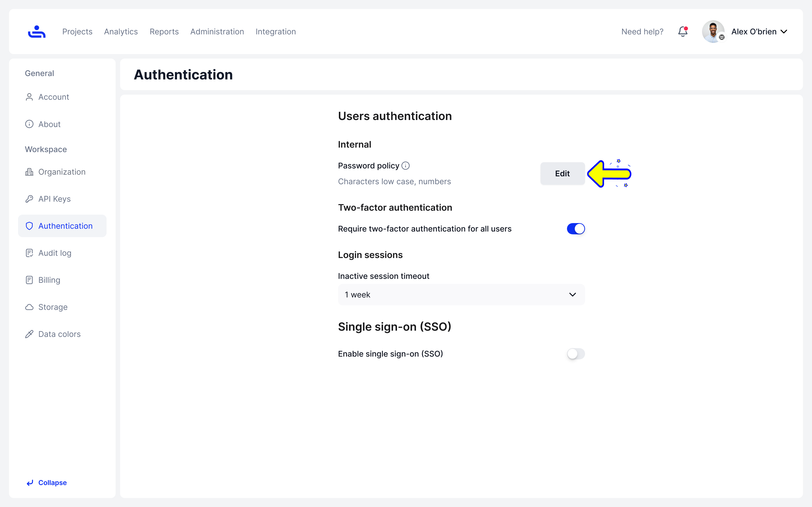Enable single sign-on (SSO) toggle
This screenshot has width=812, height=507.
click(x=575, y=354)
